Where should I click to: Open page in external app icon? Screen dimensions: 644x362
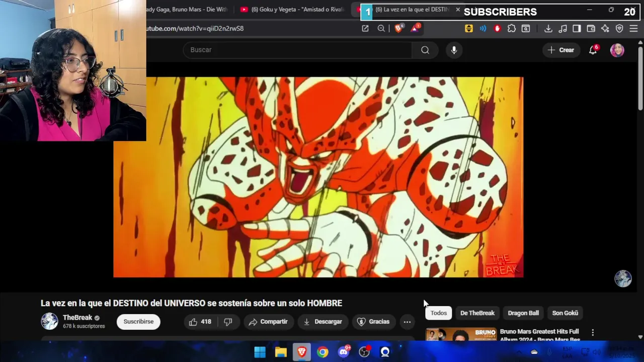coord(365,29)
